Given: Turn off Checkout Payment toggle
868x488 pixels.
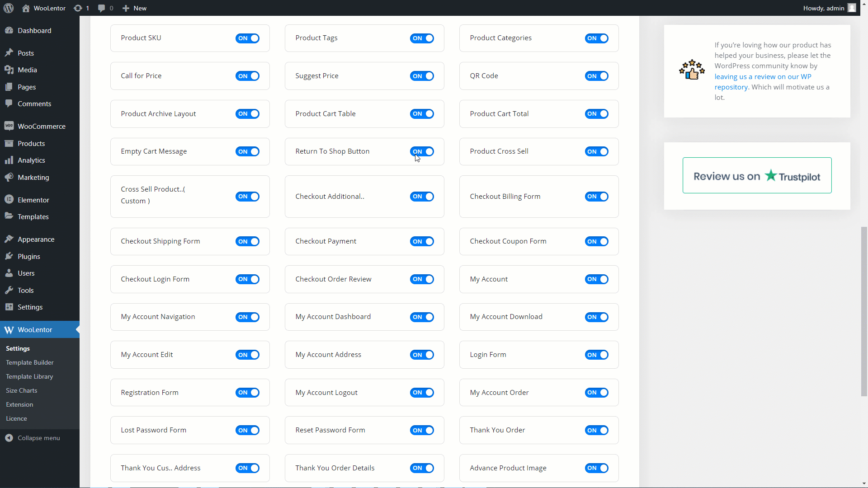Looking at the screenshot, I should [422, 242].
